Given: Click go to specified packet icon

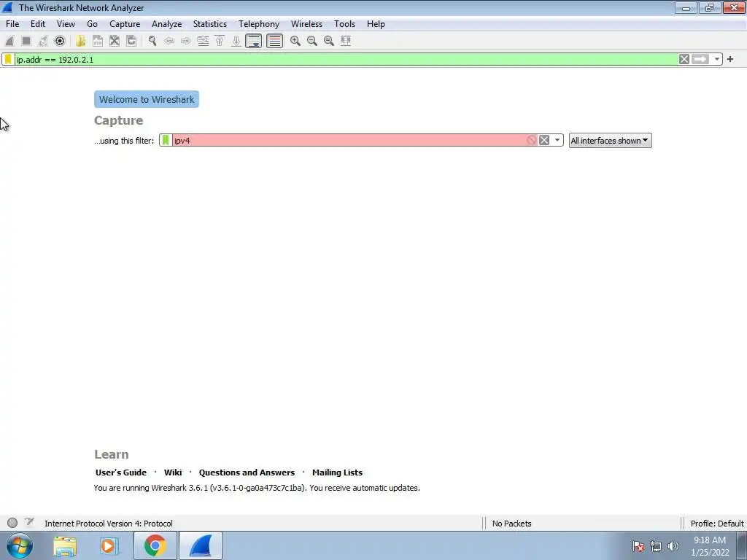Looking at the screenshot, I should tap(203, 41).
